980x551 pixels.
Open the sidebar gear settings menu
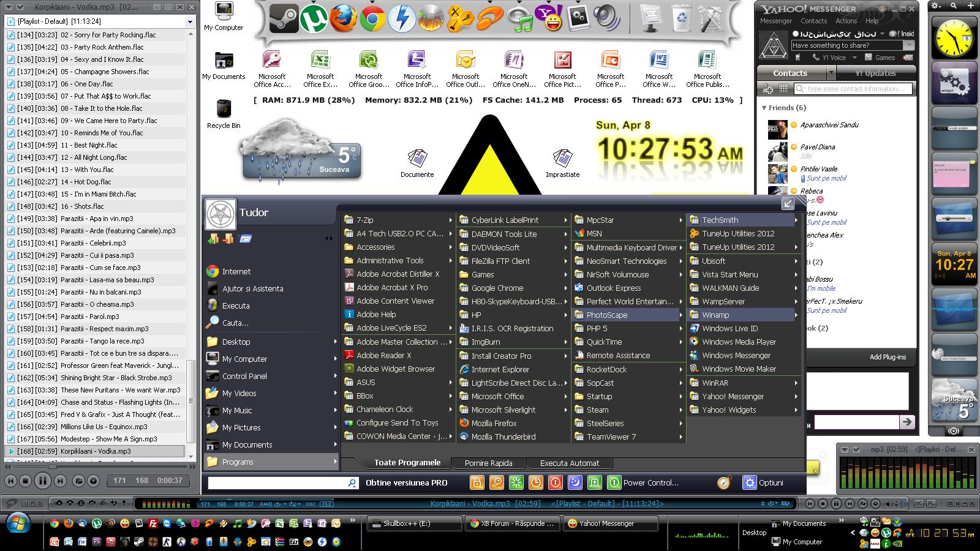pyautogui.click(x=937, y=5)
